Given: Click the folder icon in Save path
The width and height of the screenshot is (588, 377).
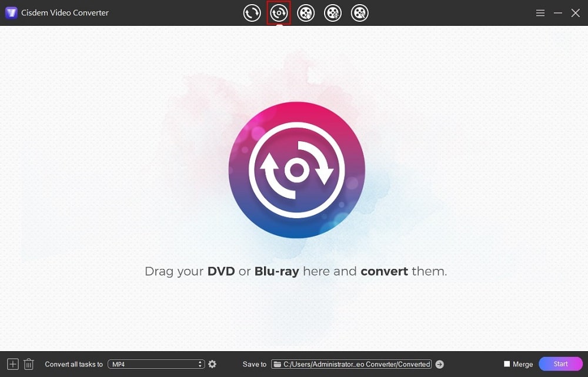Looking at the screenshot, I should [x=277, y=364].
